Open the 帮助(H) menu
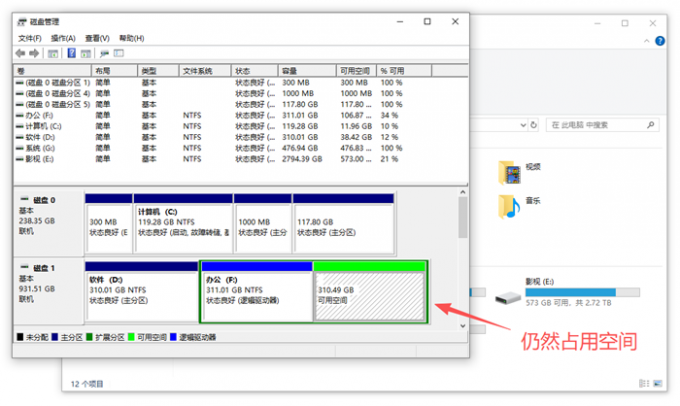 (131, 38)
